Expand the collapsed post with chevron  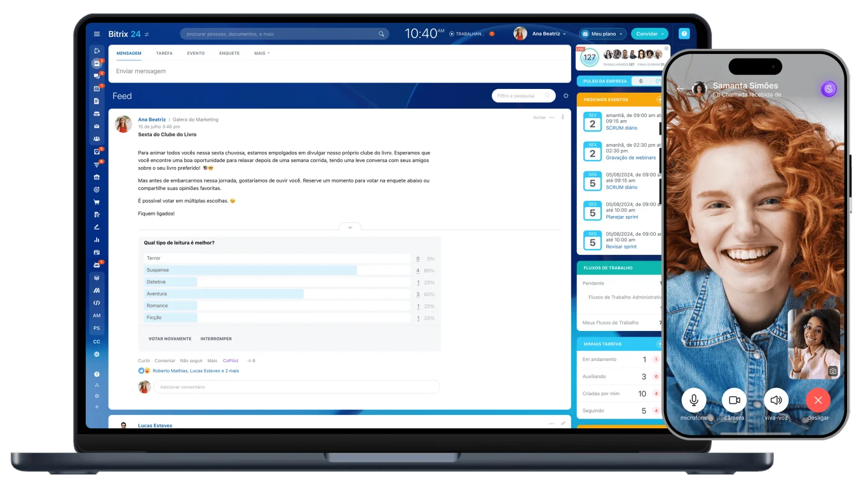pos(350,227)
